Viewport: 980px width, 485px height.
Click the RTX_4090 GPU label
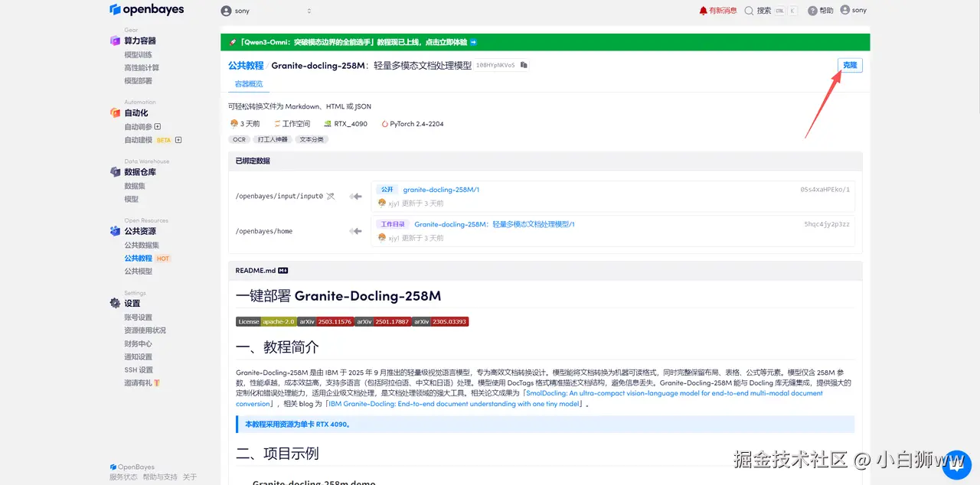pos(345,124)
